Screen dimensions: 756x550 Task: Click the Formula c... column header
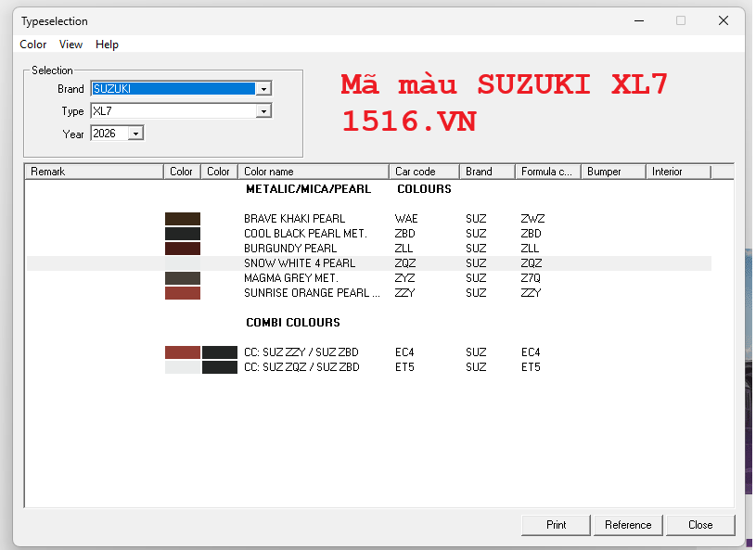548,172
